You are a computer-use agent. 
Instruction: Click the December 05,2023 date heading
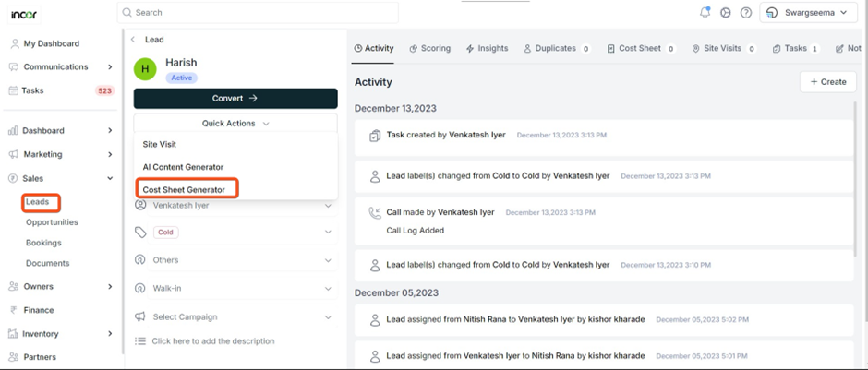click(x=395, y=292)
